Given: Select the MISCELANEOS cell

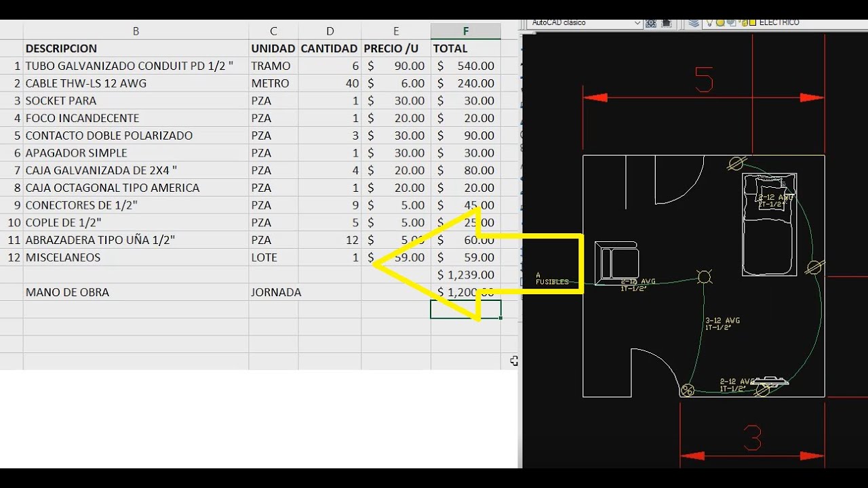Looking at the screenshot, I should (x=136, y=258).
